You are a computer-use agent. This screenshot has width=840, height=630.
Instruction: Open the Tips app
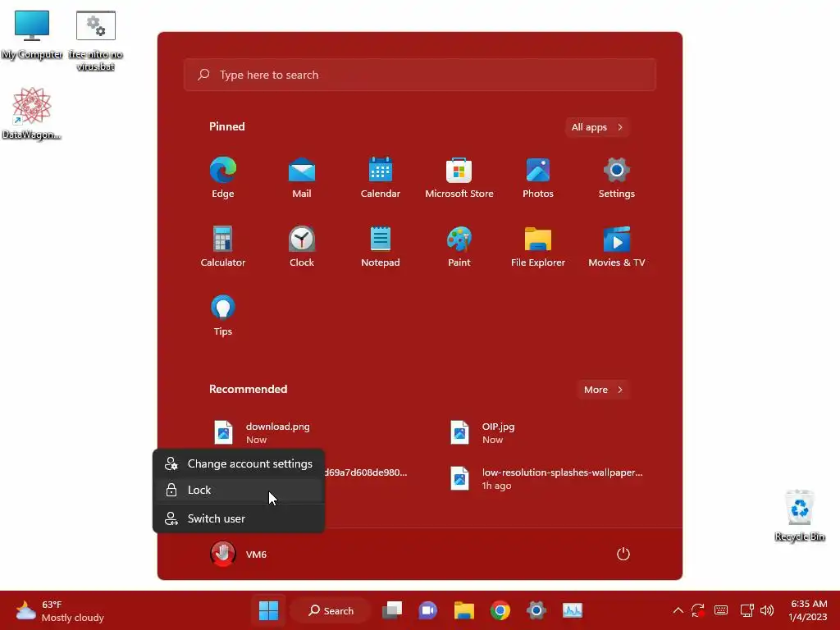[223, 316]
